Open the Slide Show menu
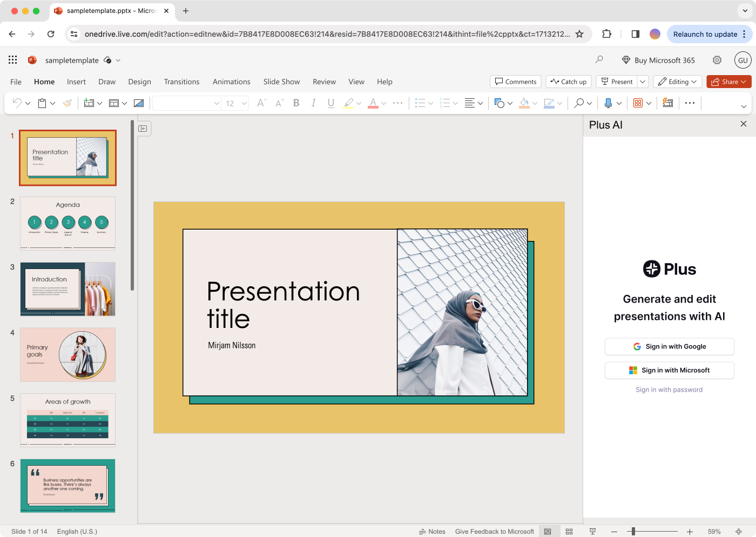The height and width of the screenshot is (537, 756). pyautogui.click(x=281, y=82)
